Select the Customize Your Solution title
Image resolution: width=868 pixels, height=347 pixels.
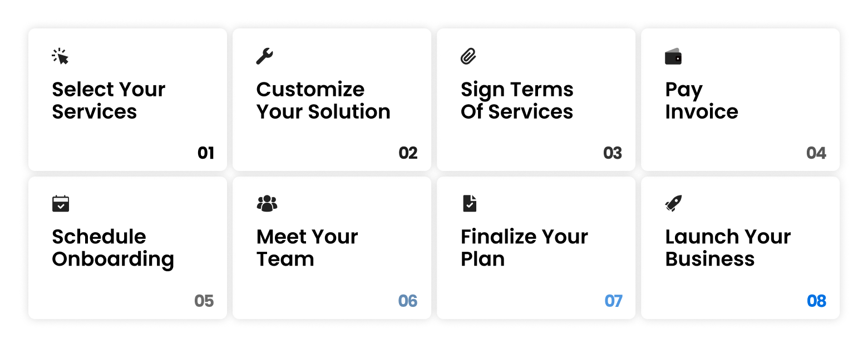coord(323,100)
